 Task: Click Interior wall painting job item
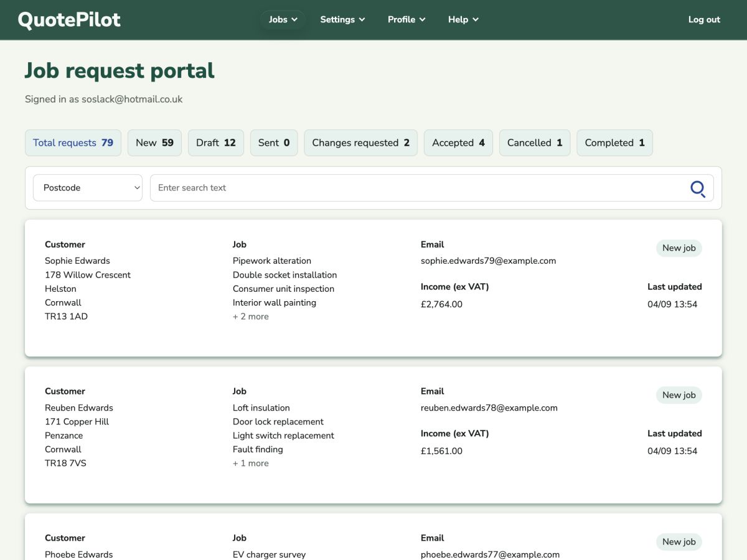275,303
